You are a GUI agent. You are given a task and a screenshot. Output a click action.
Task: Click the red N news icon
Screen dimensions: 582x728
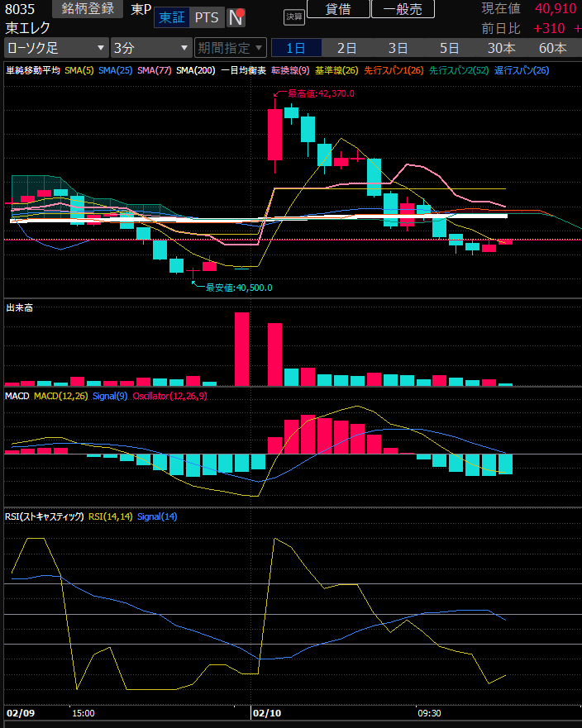coord(236,17)
